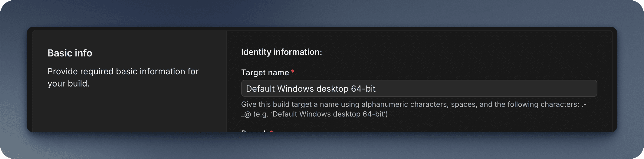The image size is (644, 159).
Task: Click the partially visible Branch label
Action: pyautogui.click(x=254, y=131)
